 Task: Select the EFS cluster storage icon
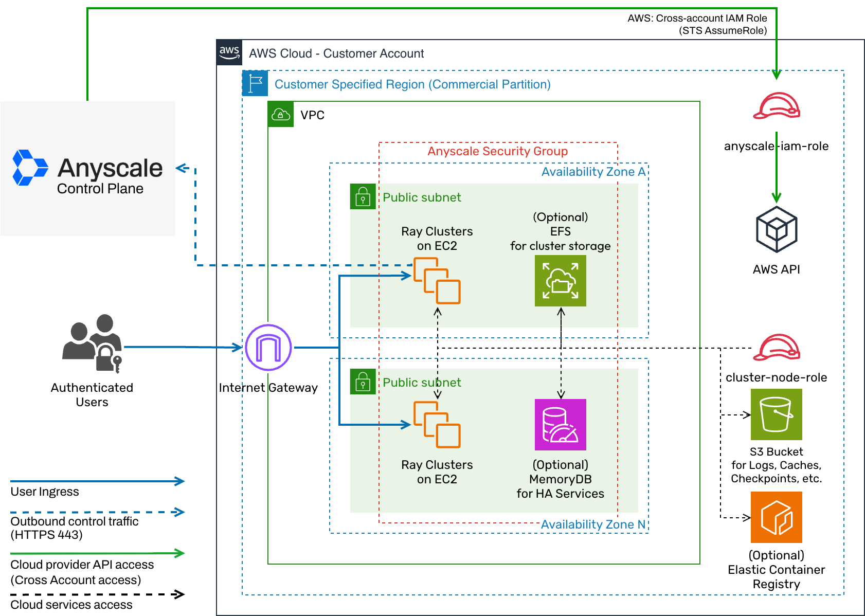click(560, 281)
